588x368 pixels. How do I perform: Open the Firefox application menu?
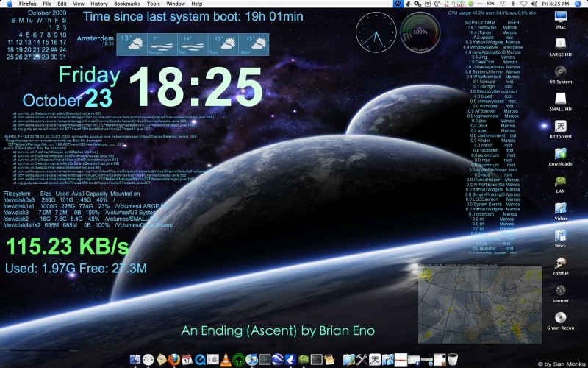pyautogui.click(x=28, y=4)
